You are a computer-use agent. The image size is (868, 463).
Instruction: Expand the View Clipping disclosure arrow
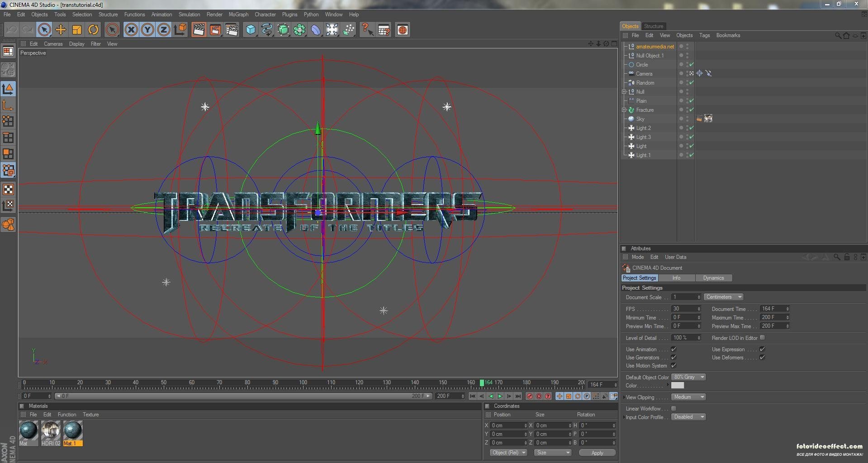coord(624,397)
